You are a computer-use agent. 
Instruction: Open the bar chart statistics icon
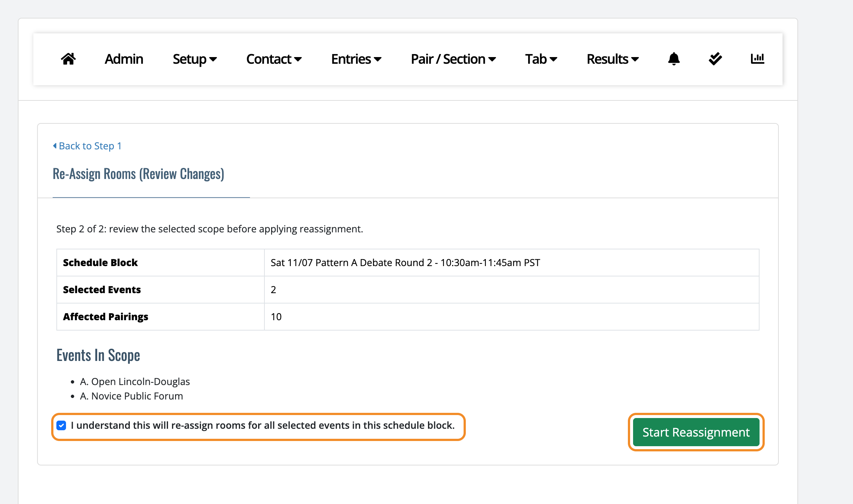point(757,59)
